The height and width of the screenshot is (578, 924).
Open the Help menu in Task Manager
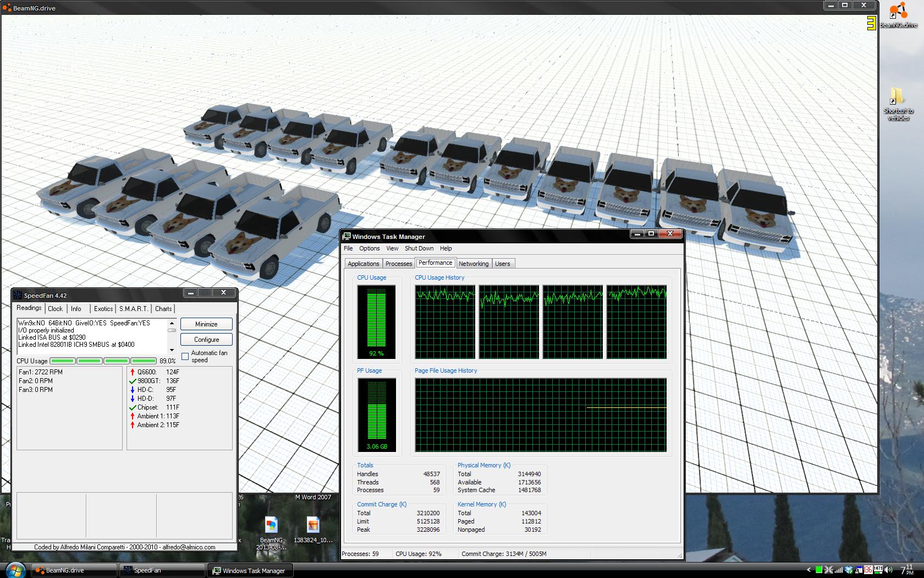[446, 248]
